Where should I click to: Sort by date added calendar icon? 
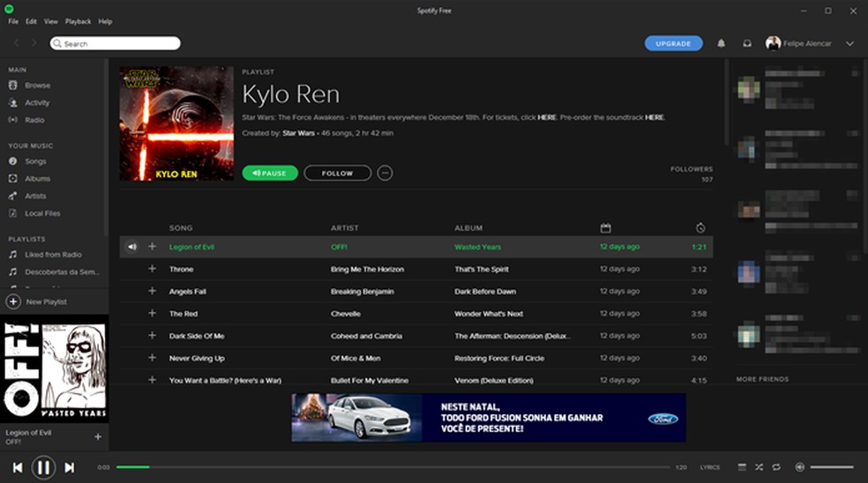click(606, 228)
